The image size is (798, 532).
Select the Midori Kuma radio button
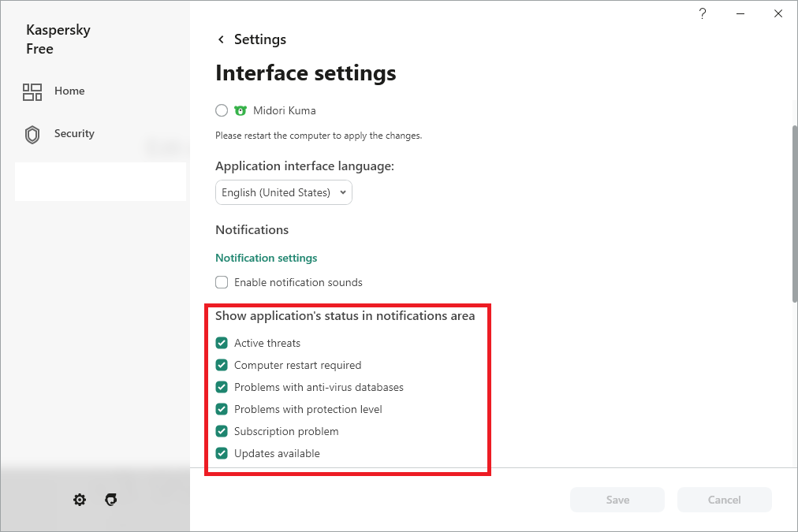pyautogui.click(x=222, y=110)
